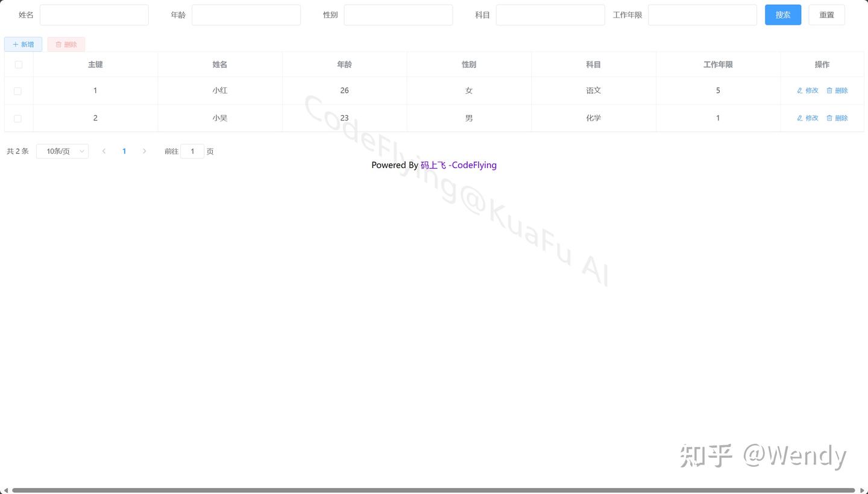The height and width of the screenshot is (494, 868).
Task: Open the 码上飞 -CodeFlying link
Action: (x=459, y=165)
